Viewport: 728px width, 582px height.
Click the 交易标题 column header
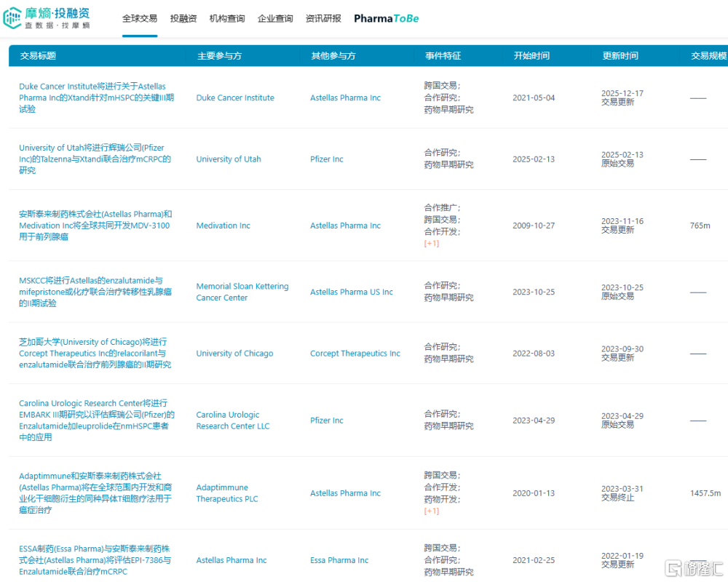(38, 56)
